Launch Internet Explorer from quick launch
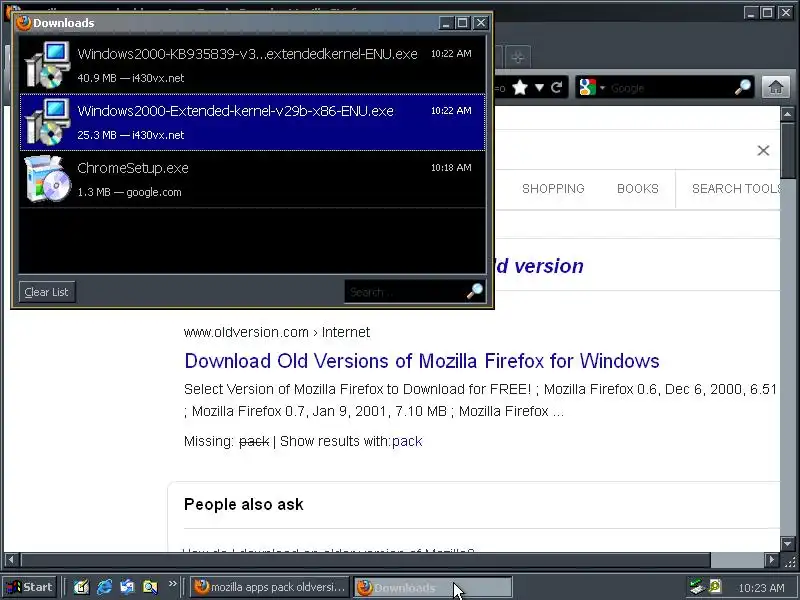Screen dimensions: 800x600 click(105, 587)
